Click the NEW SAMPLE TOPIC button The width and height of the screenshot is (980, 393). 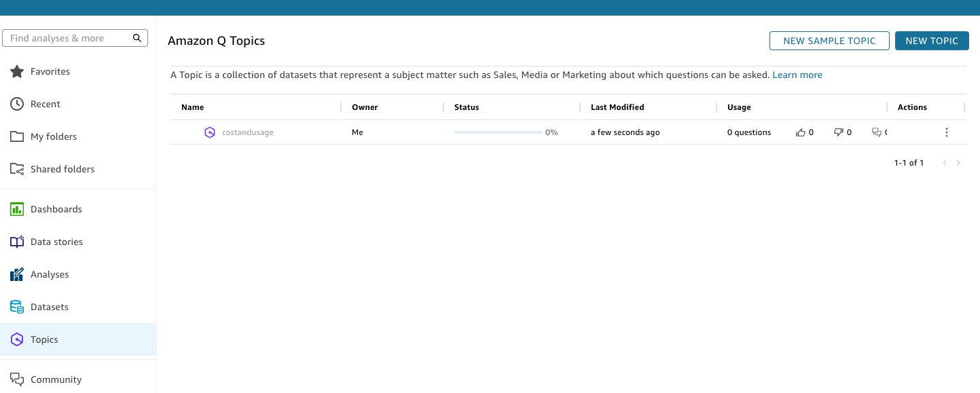829,41
